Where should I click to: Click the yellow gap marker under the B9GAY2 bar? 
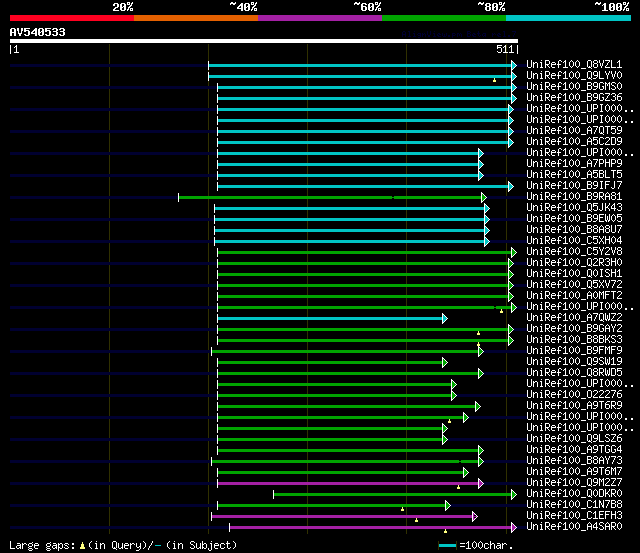point(478,333)
